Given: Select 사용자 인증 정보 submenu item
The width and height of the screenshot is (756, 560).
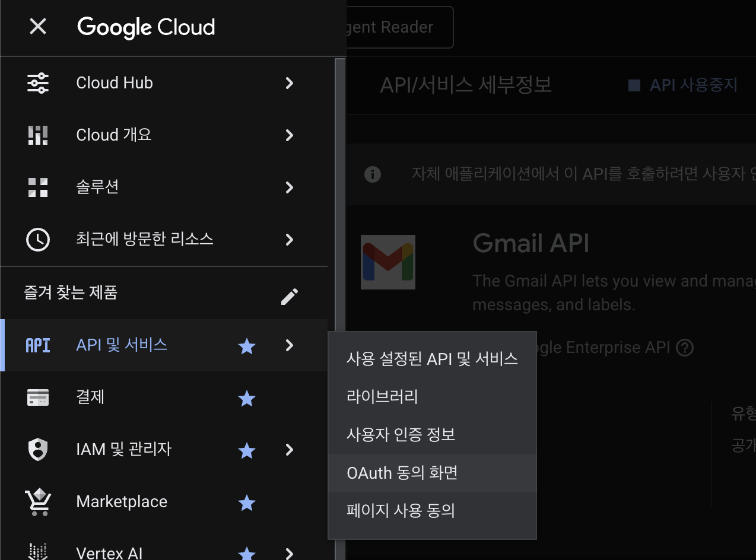Looking at the screenshot, I should [432, 435].
